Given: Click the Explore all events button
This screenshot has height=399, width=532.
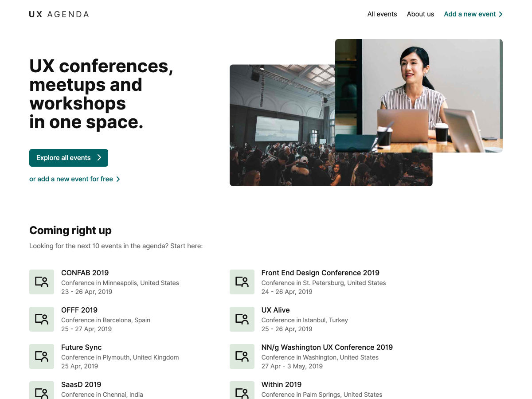Looking at the screenshot, I should [x=69, y=158].
